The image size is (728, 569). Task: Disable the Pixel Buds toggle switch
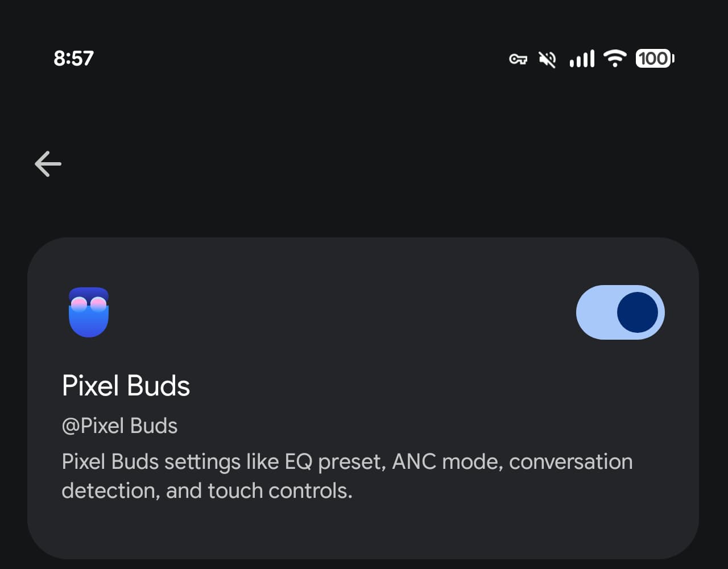[x=621, y=312]
